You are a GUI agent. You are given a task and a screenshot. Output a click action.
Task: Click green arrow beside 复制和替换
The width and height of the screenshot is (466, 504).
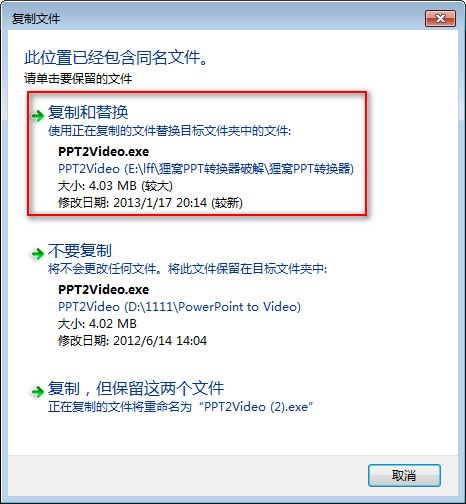(x=38, y=116)
